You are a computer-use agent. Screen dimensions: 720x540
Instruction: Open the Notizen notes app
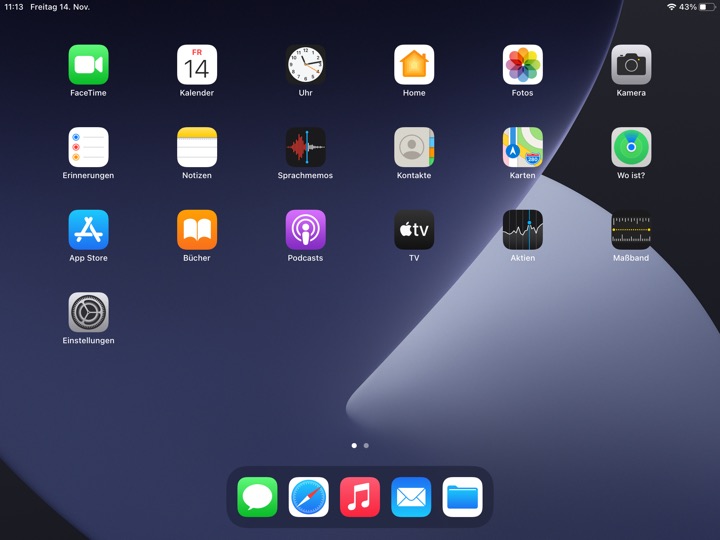point(197,147)
